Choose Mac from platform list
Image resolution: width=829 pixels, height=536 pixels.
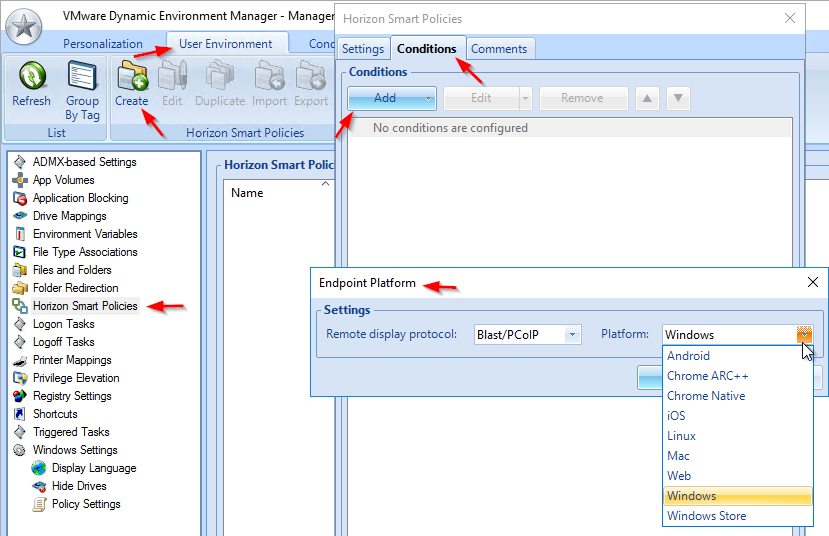point(738,456)
